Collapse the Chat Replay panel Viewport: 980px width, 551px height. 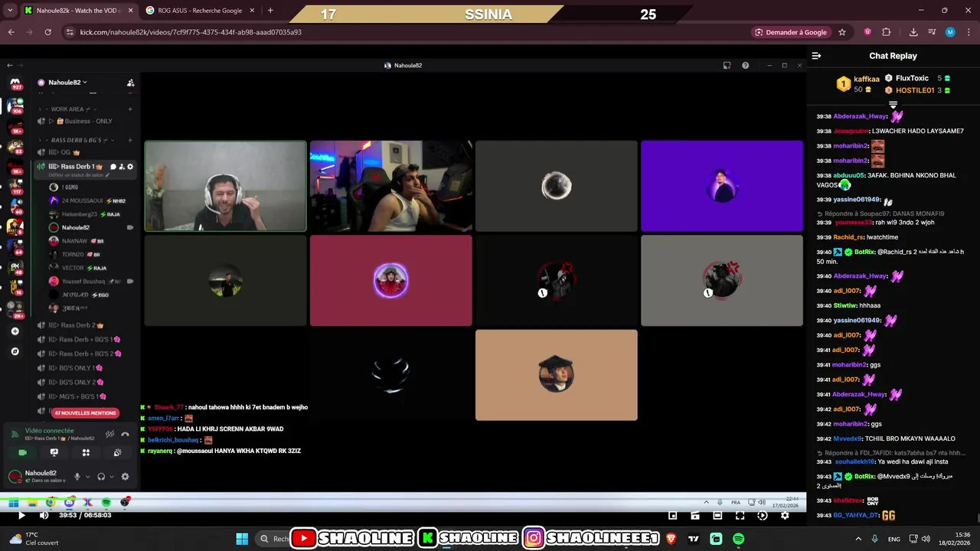(816, 56)
